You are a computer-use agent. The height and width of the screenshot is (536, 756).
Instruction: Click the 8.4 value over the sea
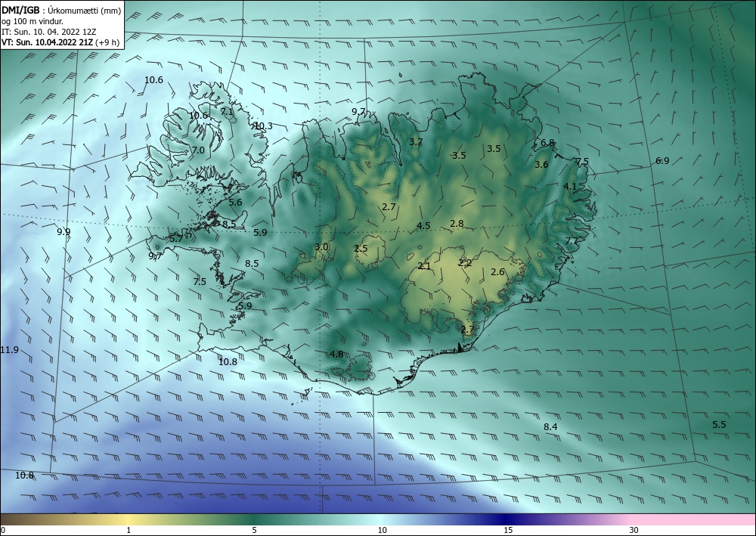tap(550, 426)
